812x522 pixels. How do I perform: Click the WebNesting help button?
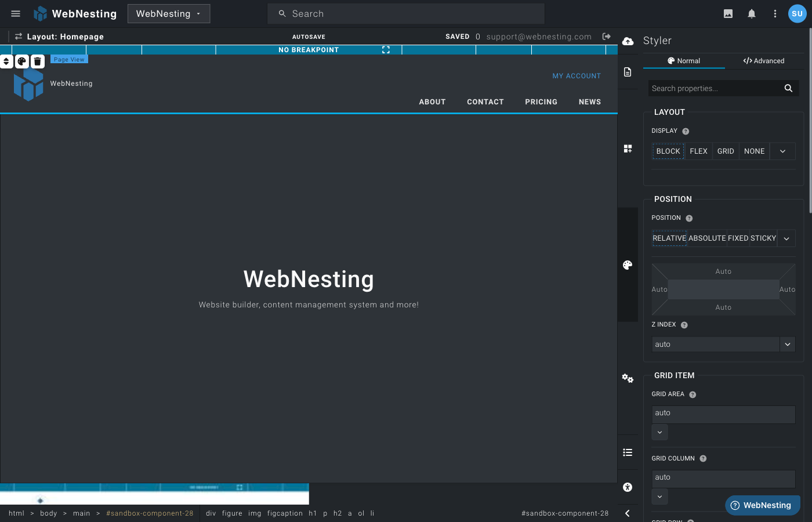762,505
